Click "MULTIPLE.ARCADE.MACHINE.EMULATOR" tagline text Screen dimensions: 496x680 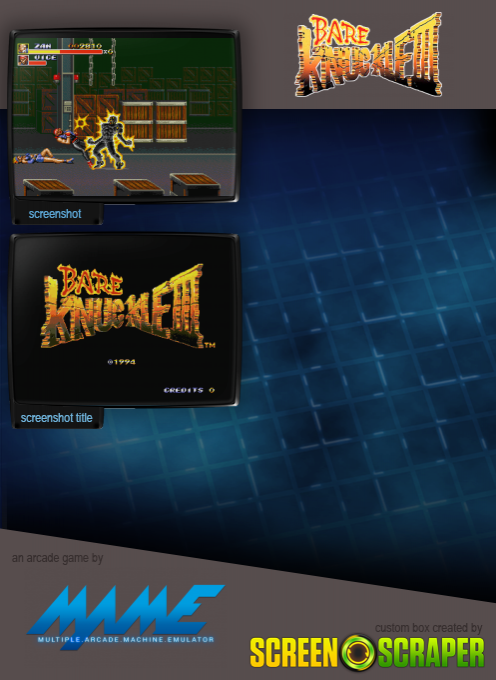pyautogui.click(x=126, y=639)
